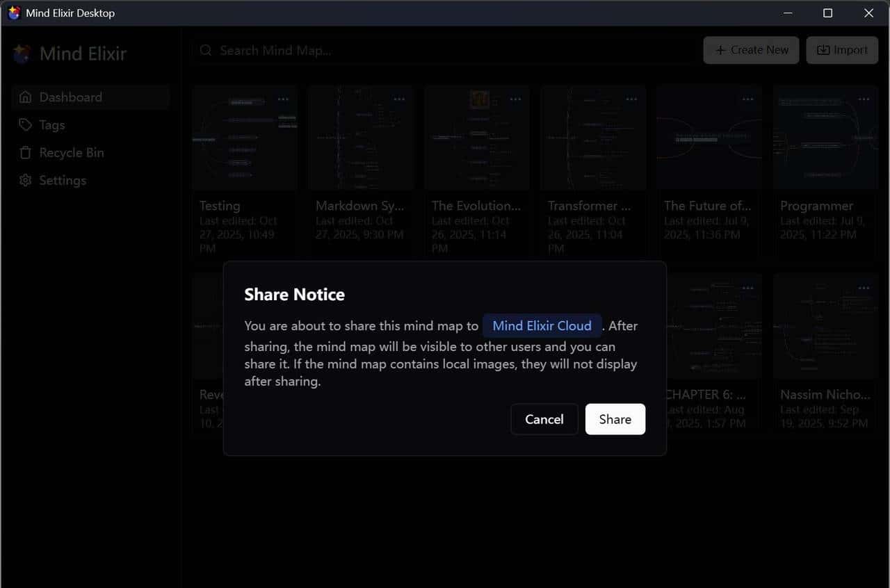Select the Tags sidebar menu item
Screen dimensions: 890x588
52,125
